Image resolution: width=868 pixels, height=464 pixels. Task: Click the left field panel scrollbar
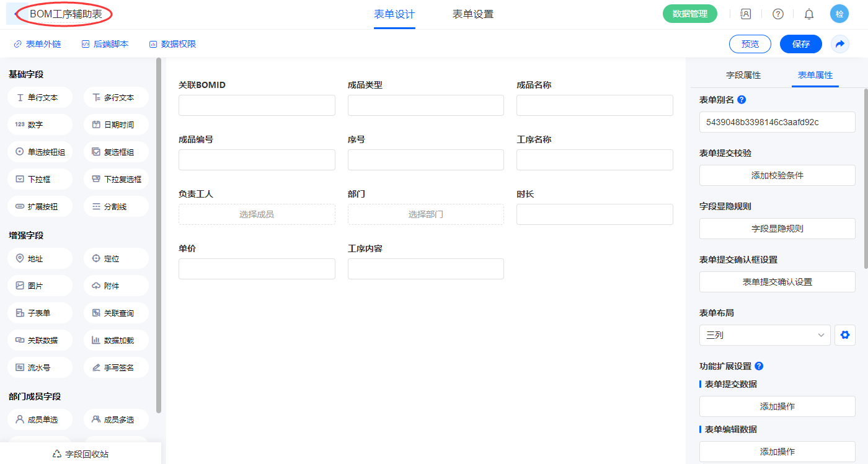tap(159, 235)
